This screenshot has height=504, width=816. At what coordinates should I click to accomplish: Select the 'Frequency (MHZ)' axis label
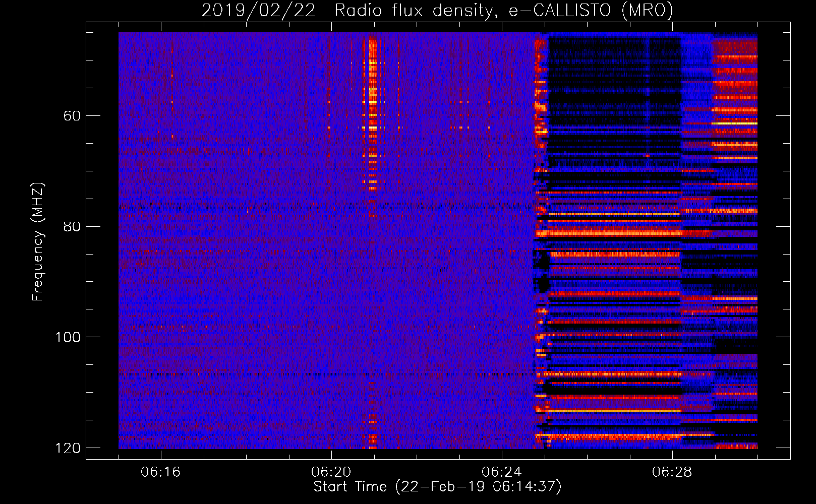click(x=38, y=242)
